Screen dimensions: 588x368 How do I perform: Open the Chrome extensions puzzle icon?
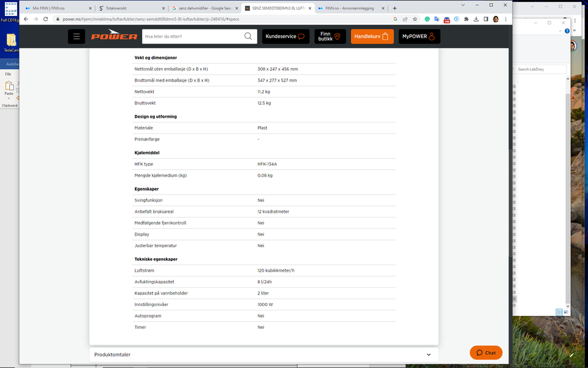point(466,19)
